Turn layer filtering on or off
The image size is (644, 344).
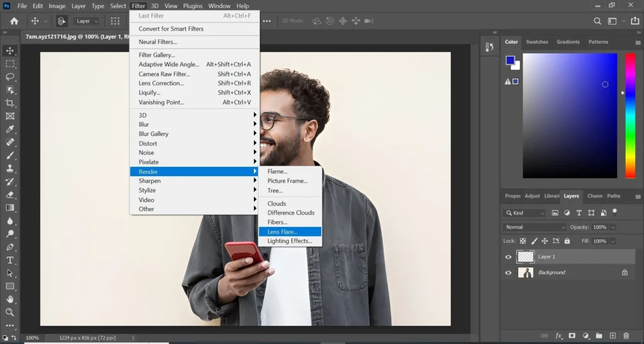615,212
